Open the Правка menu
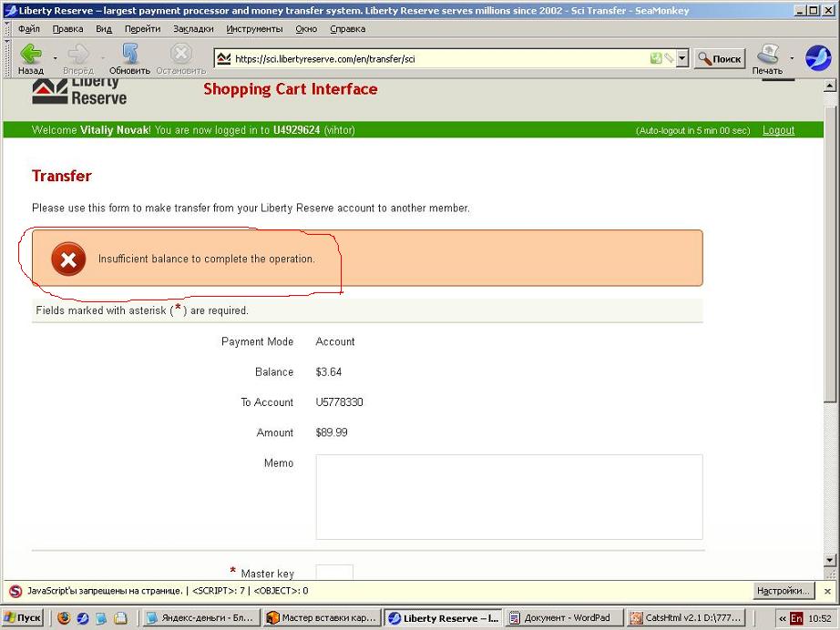This screenshot has width=840, height=630. click(67, 29)
